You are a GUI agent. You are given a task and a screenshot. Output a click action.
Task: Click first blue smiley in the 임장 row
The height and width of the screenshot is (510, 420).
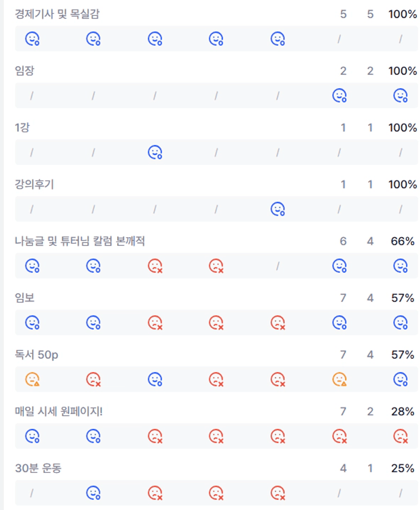[x=339, y=95]
